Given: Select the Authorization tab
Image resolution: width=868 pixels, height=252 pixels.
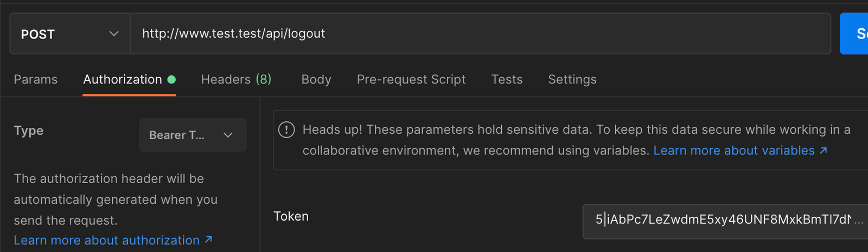Looking at the screenshot, I should [123, 80].
